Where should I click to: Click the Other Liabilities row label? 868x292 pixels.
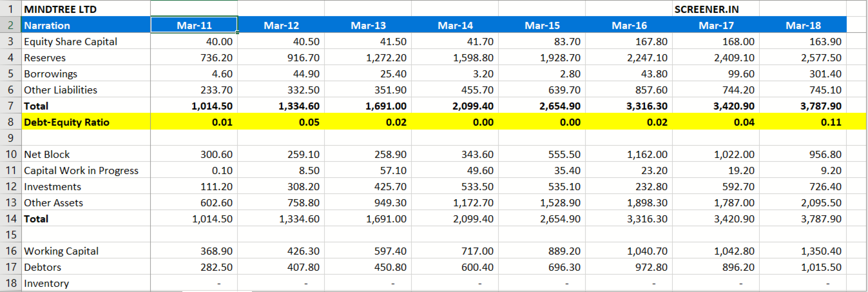pos(61,90)
